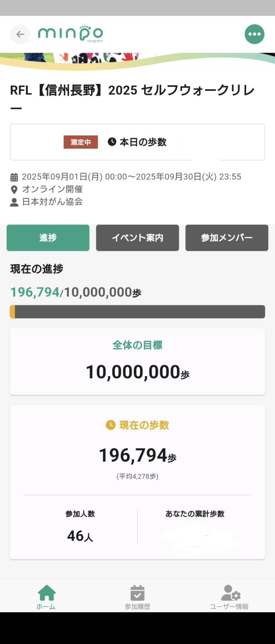This screenshot has width=275, height=644.
Task: Tap the back arrow button
Action: 20,34
